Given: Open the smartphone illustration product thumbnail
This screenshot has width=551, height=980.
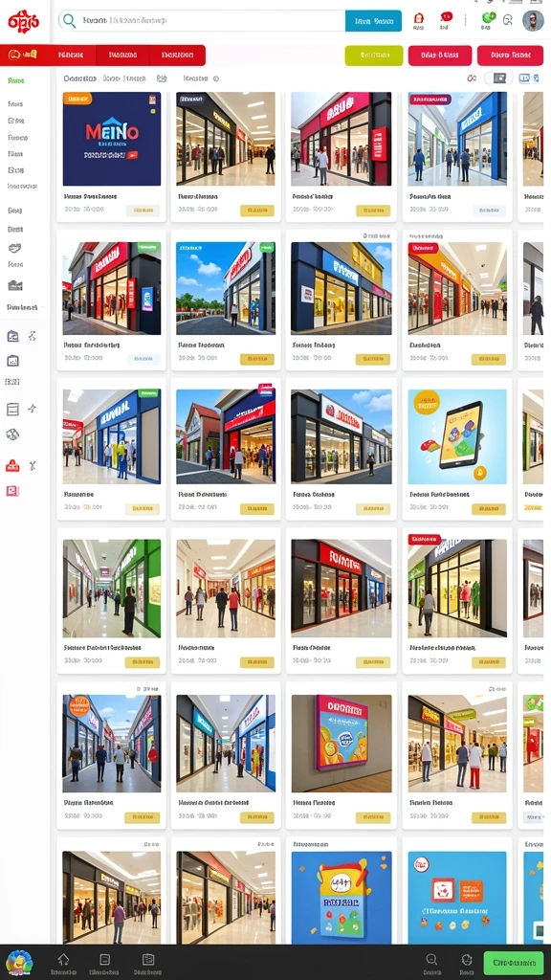Looking at the screenshot, I should (x=458, y=436).
